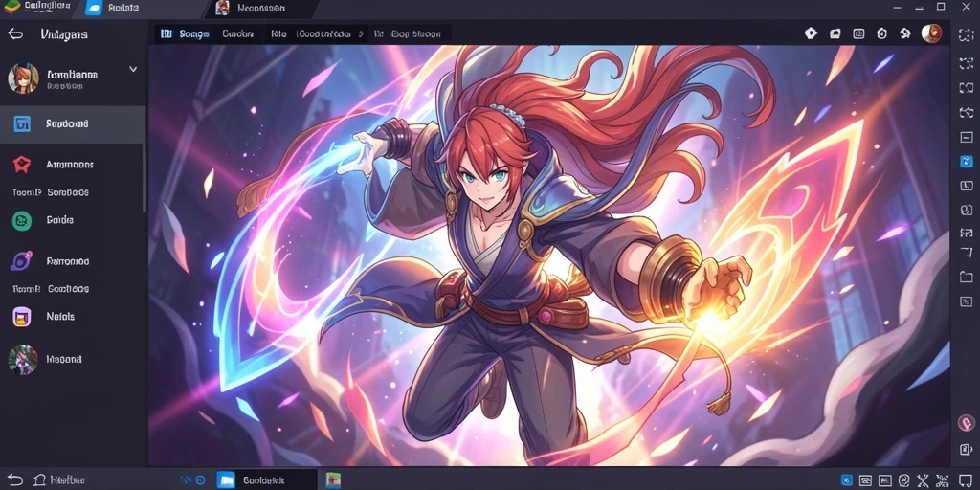Click the blue folder app in bottom taskbar
Image resolution: width=980 pixels, height=490 pixels.
[226, 480]
